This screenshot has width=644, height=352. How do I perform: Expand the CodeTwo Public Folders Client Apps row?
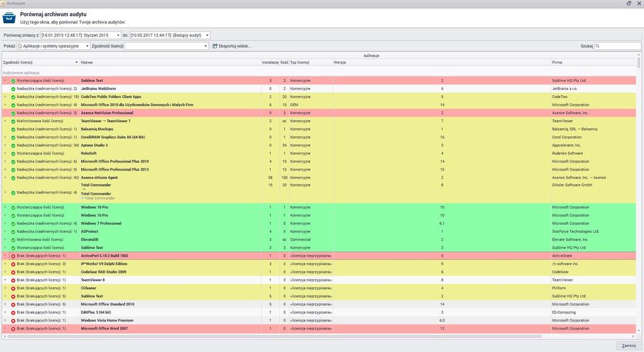pos(5,96)
